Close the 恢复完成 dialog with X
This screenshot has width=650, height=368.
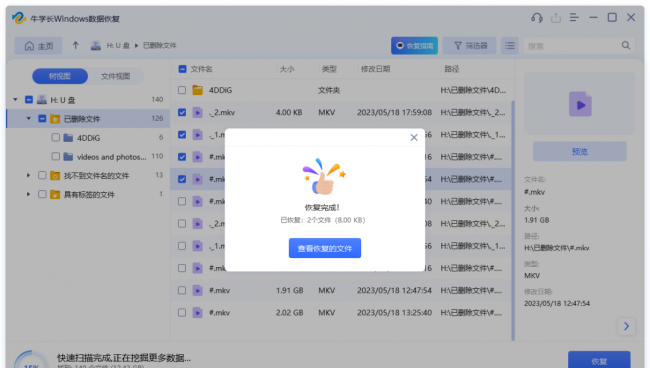(x=414, y=138)
